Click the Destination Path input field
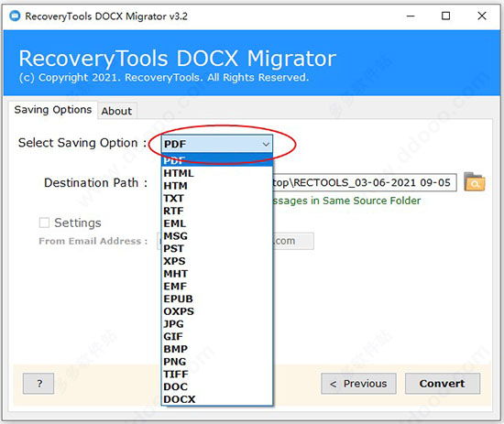 click(x=365, y=182)
